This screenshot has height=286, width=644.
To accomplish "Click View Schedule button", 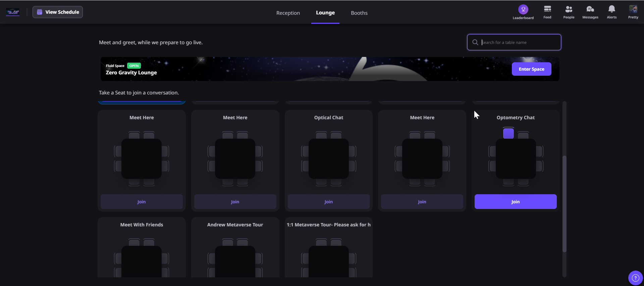I will pyautogui.click(x=58, y=12).
